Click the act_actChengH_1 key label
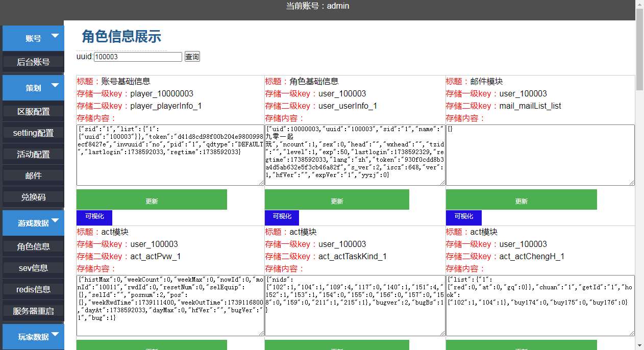 pos(532,257)
